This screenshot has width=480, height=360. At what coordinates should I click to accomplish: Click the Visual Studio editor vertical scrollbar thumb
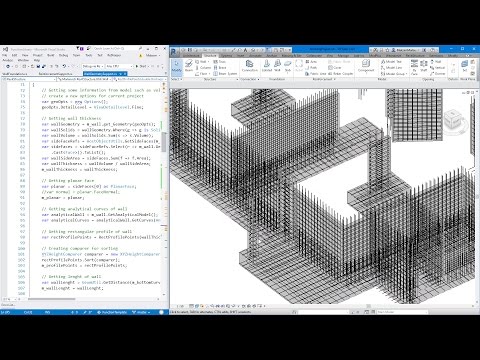tap(164, 142)
